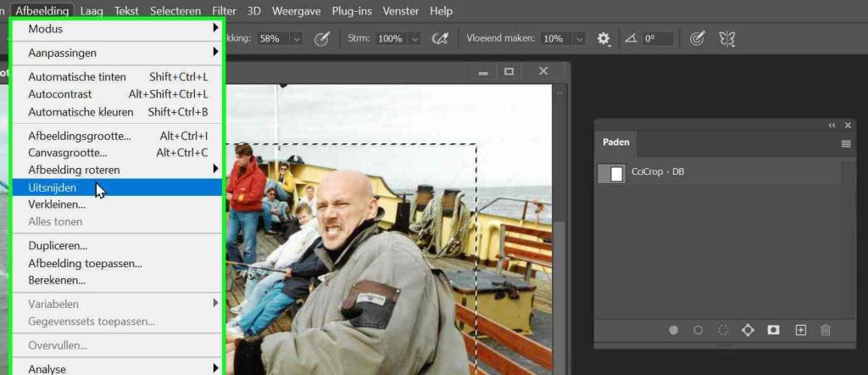Image resolution: width=868 pixels, height=375 pixels.
Task: Create new path with plus icon
Action: pyautogui.click(x=800, y=330)
